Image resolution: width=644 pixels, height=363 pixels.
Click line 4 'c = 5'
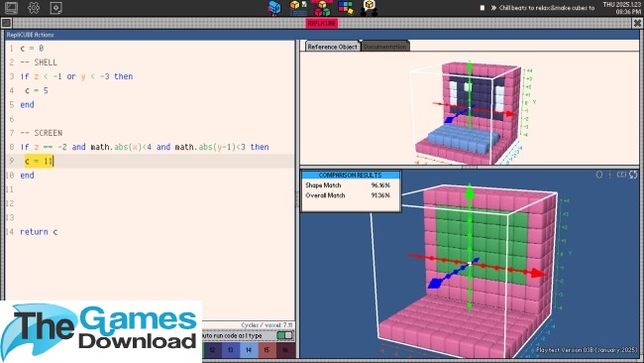[x=36, y=90]
